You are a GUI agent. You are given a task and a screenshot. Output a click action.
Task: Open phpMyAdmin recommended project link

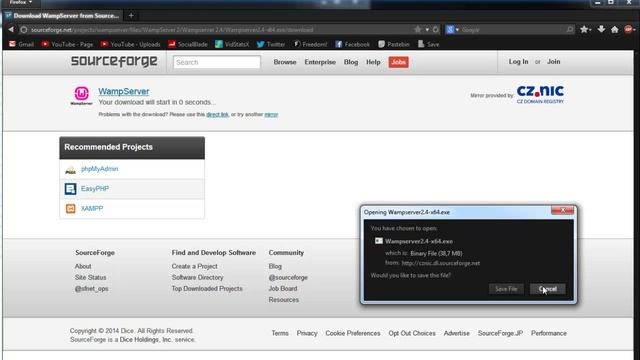point(100,169)
